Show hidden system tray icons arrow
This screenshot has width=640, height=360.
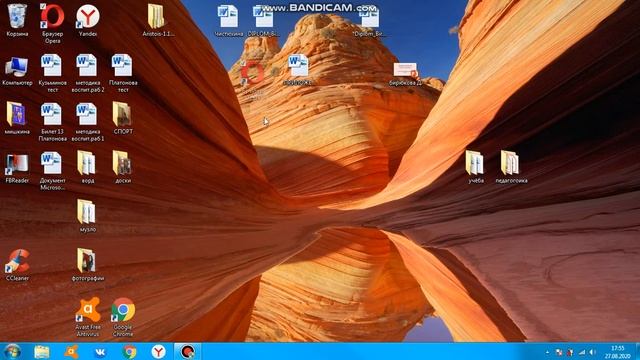(547, 352)
